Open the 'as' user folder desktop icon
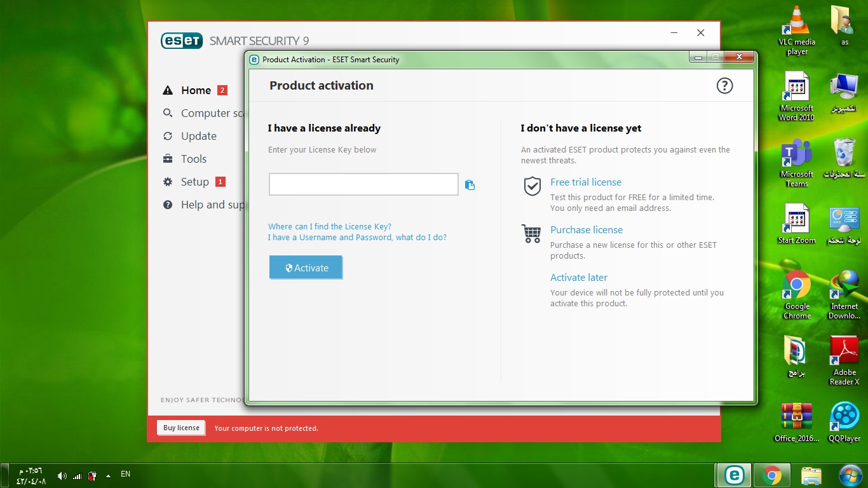 tap(844, 25)
